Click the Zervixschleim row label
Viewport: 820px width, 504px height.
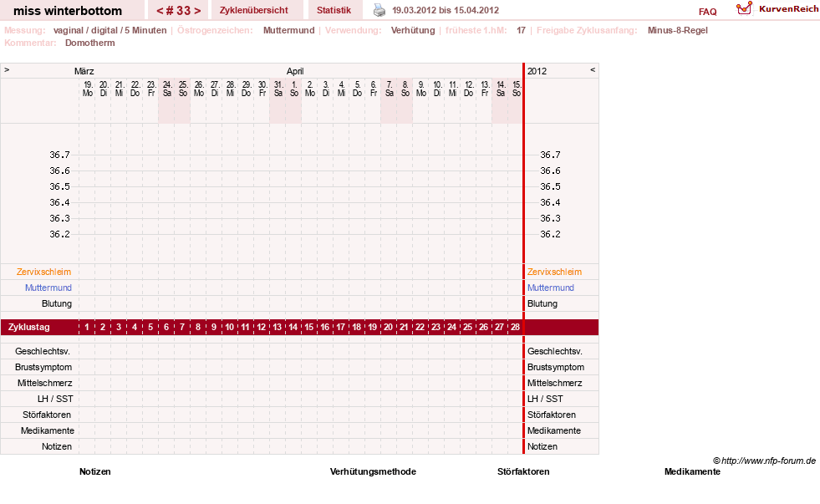[43, 272]
